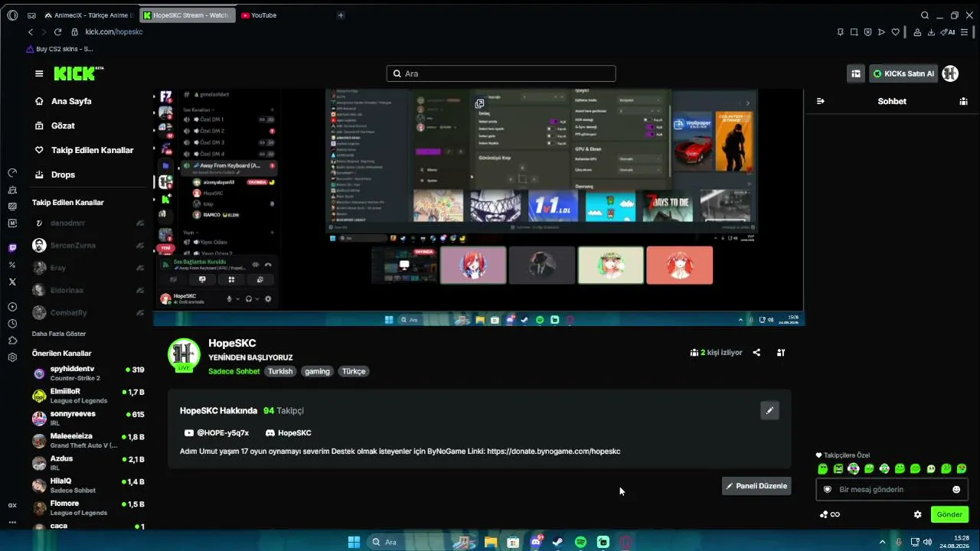Switch to the YouTube browser tab
Screen dimensions: 980x551
click(x=258, y=15)
